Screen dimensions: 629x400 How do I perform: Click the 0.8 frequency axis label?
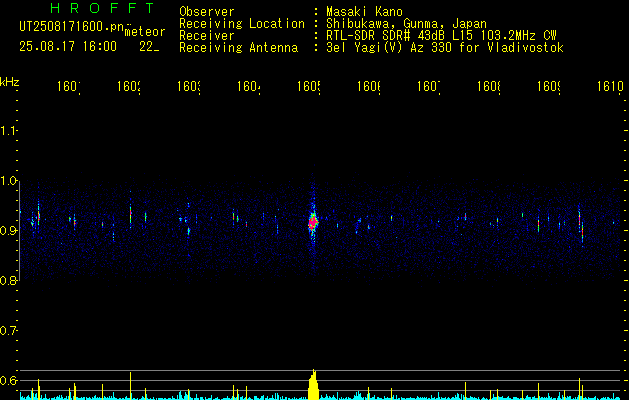click(8, 280)
